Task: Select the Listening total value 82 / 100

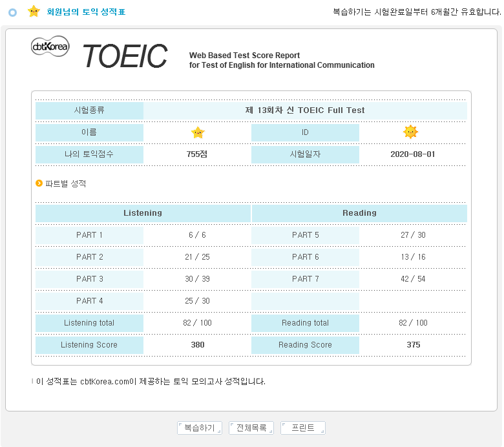Action: coord(197,323)
